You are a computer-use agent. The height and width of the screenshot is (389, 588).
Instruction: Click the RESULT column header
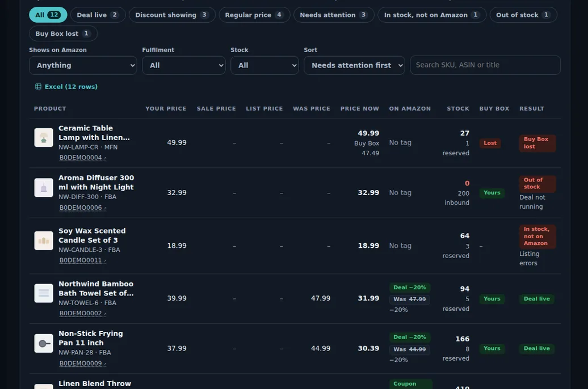532,109
